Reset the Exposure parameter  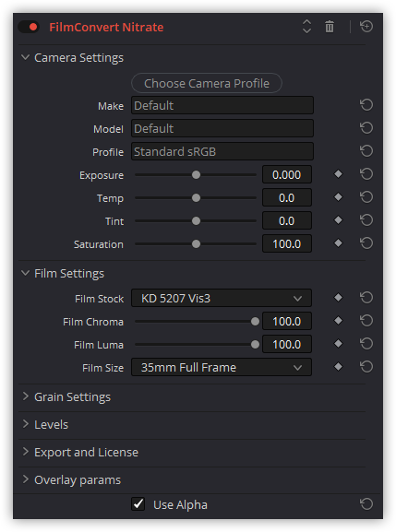(x=366, y=174)
